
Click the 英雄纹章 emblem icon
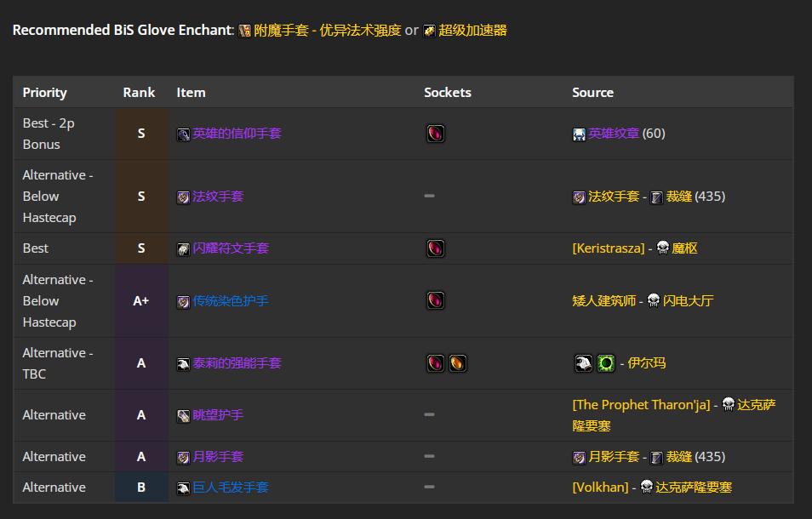579,134
